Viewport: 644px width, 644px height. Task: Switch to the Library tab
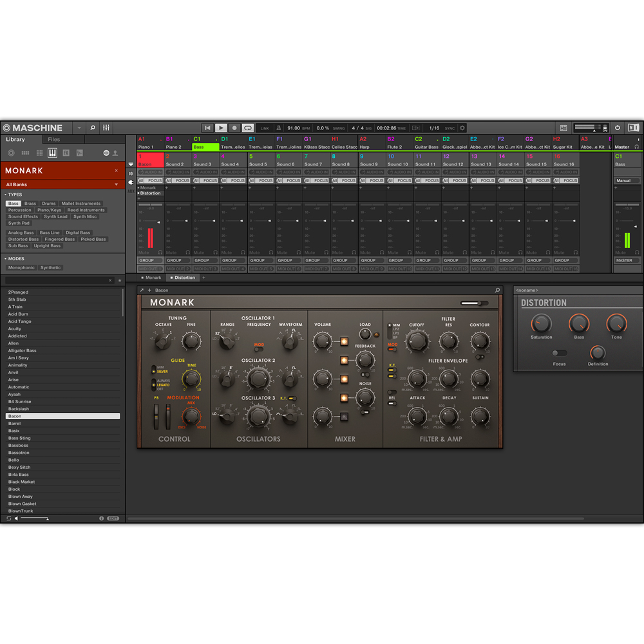tap(15, 140)
